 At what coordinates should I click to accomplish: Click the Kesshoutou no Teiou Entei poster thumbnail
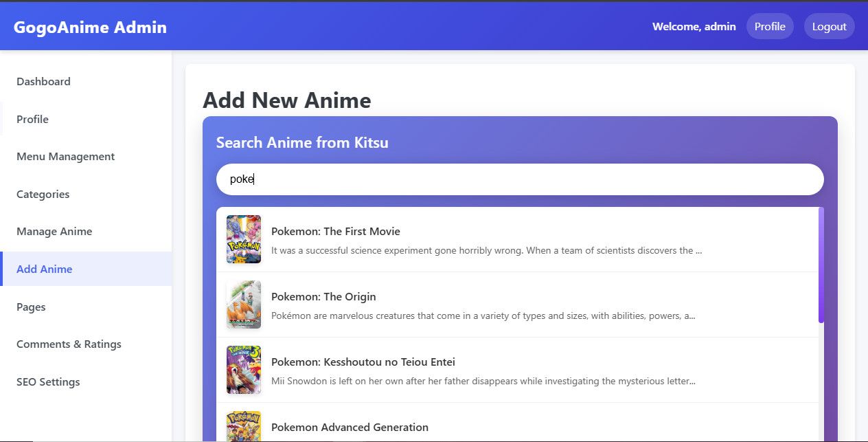(x=244, y=370)
